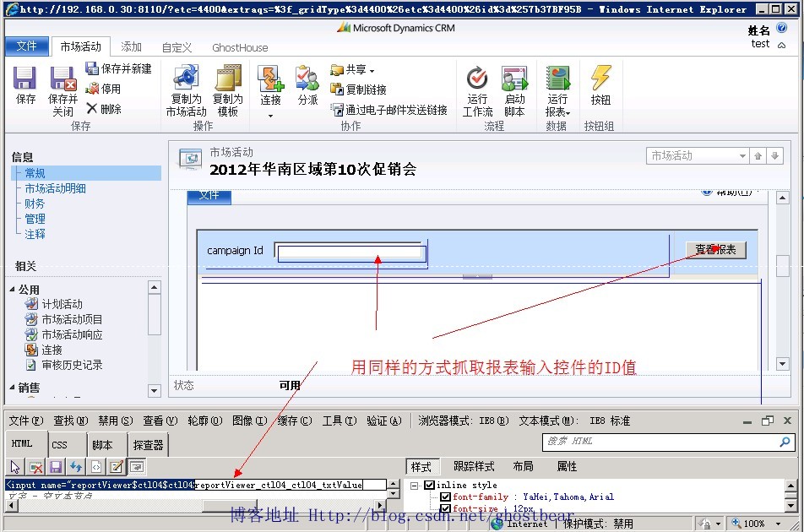804x532 pixels.
Task: Click 停用 deactivate command
Action: (x=104, y=89)
